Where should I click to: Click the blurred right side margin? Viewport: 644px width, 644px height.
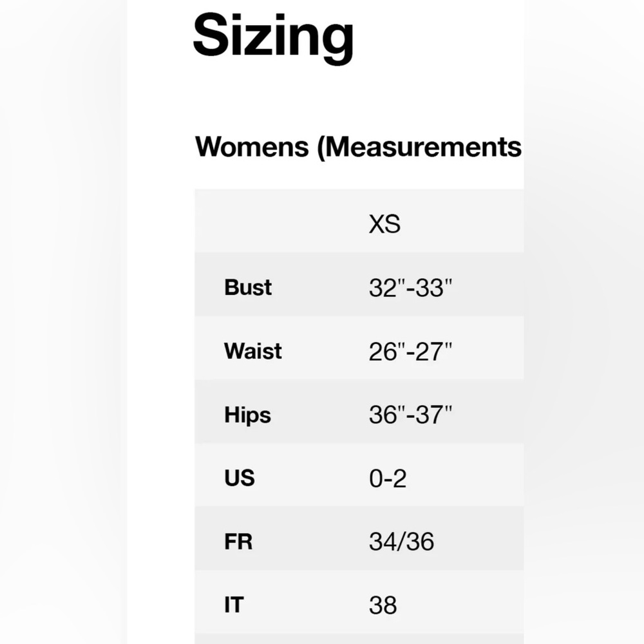tap(583, 322)
